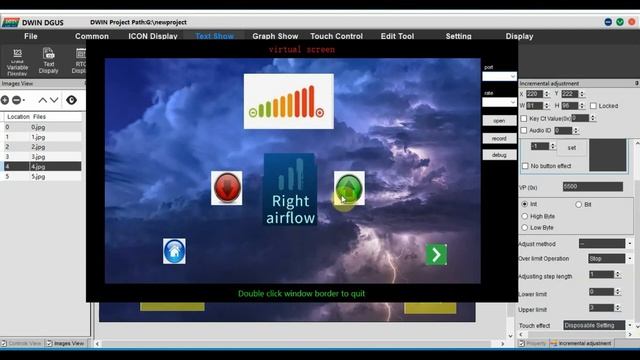
Task: Click the open button
Action: [500, 121]
